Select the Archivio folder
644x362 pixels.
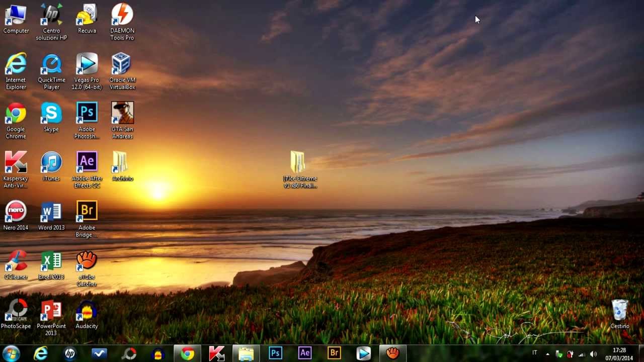point(122,167)
